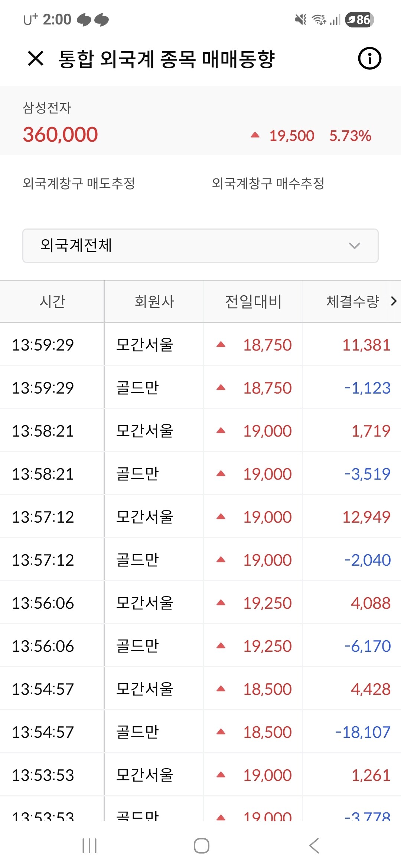401x868 pixels.
Task: Select the 13:54:57 골드만 row with -18,107
Action: (x=200, y=732)
